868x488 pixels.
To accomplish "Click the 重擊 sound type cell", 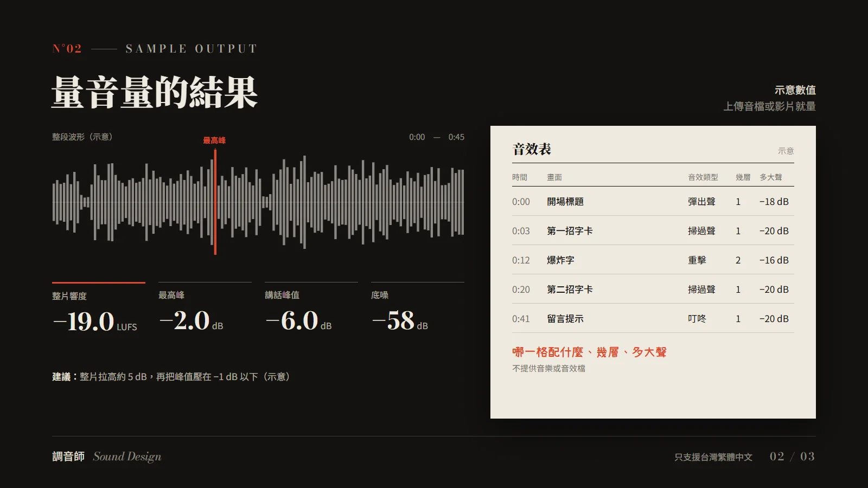I will click(697, 260).
